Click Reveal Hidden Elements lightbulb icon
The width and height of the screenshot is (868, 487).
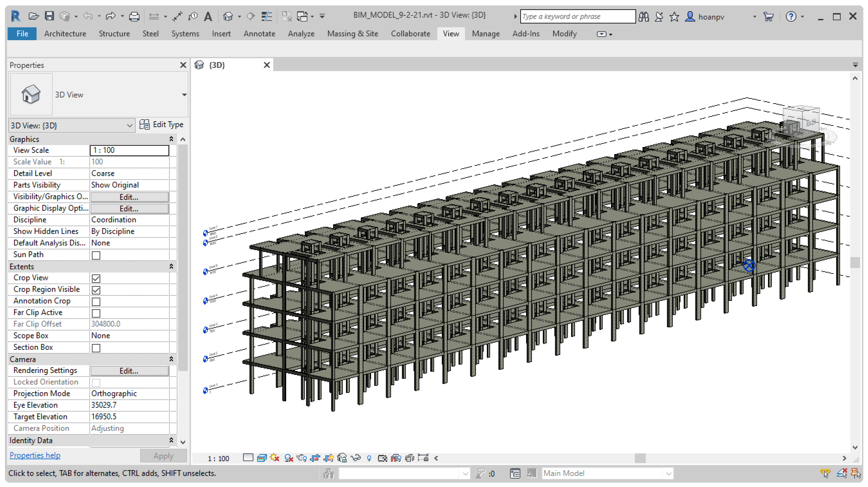click(369, 458)
